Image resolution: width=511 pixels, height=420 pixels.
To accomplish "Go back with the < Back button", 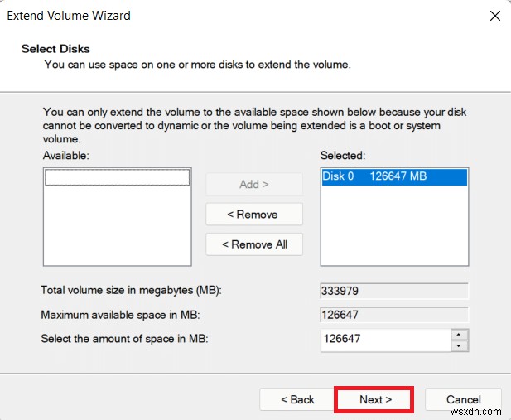I will (x=297, y=399).
